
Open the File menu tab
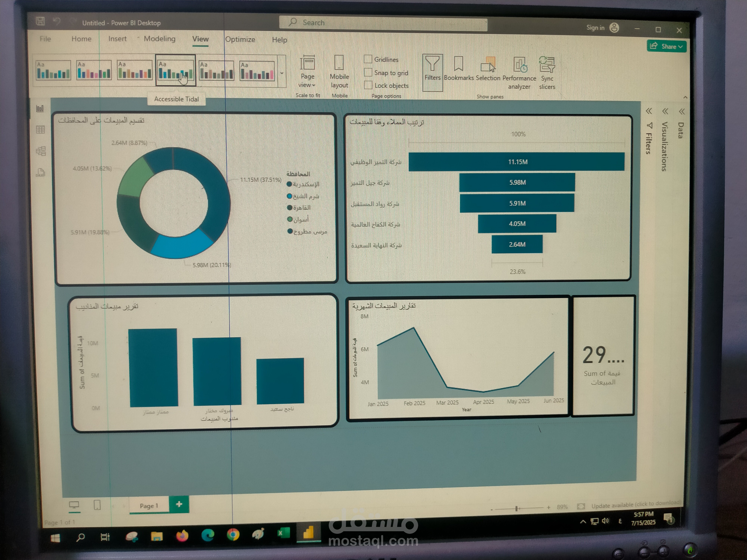coord(45,38)
